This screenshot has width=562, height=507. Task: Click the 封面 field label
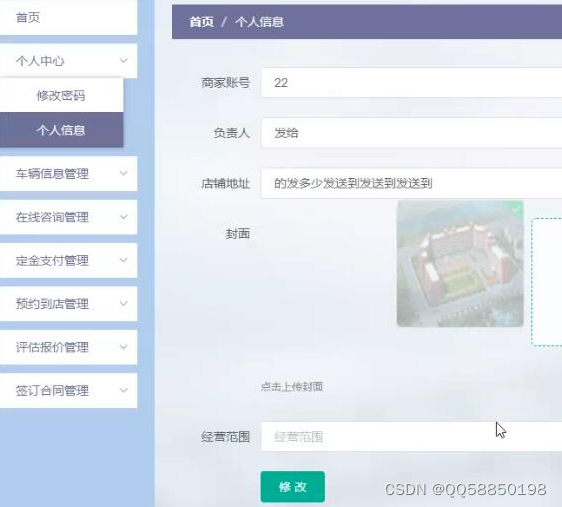pyautogui.click(x=238, y=234)
